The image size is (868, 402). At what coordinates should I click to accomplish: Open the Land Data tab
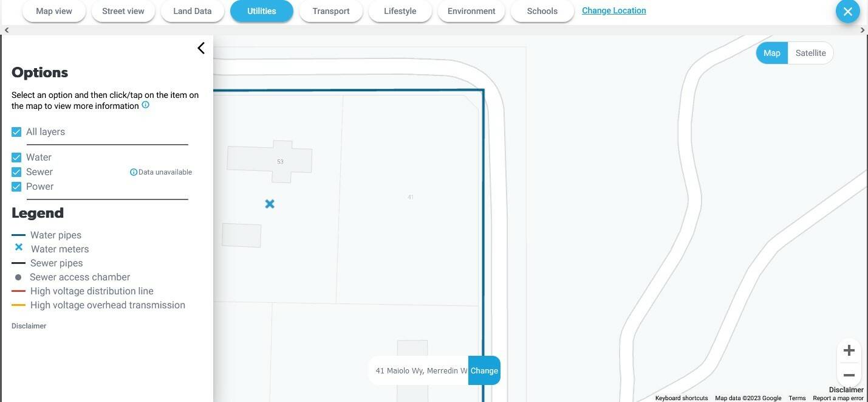pyautogui.click(x=192, y=11)
